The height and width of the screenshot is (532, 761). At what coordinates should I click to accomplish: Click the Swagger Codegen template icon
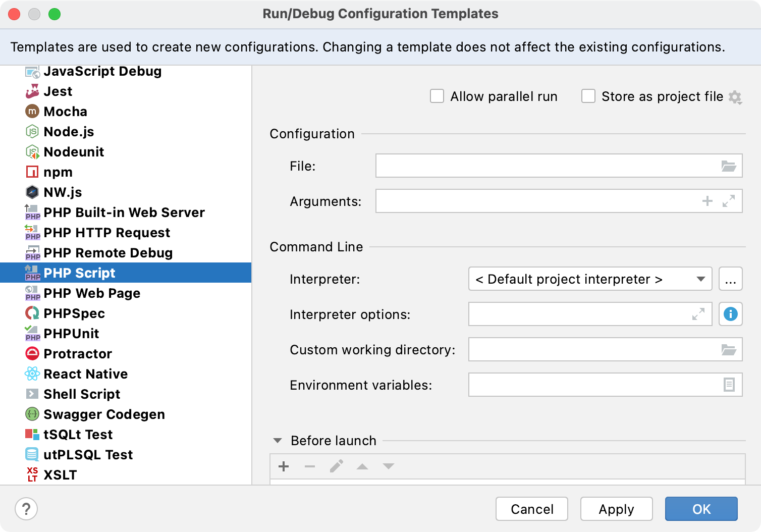coord(32,414)
